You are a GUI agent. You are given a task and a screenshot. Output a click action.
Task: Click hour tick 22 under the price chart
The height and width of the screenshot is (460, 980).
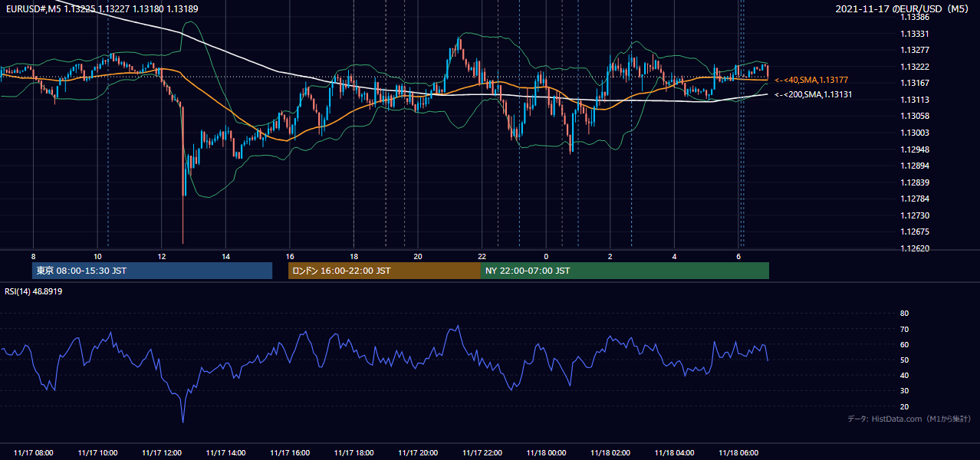coord(482,256)
